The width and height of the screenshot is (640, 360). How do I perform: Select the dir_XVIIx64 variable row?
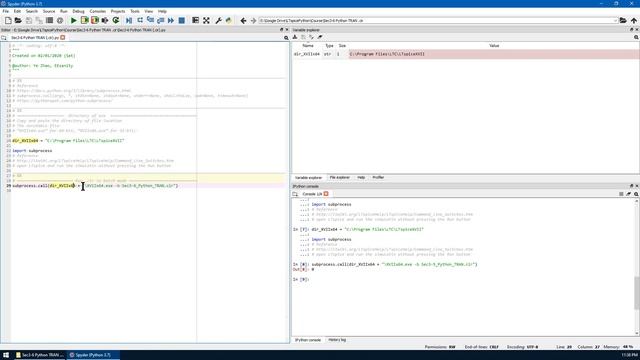pos(465,54)
